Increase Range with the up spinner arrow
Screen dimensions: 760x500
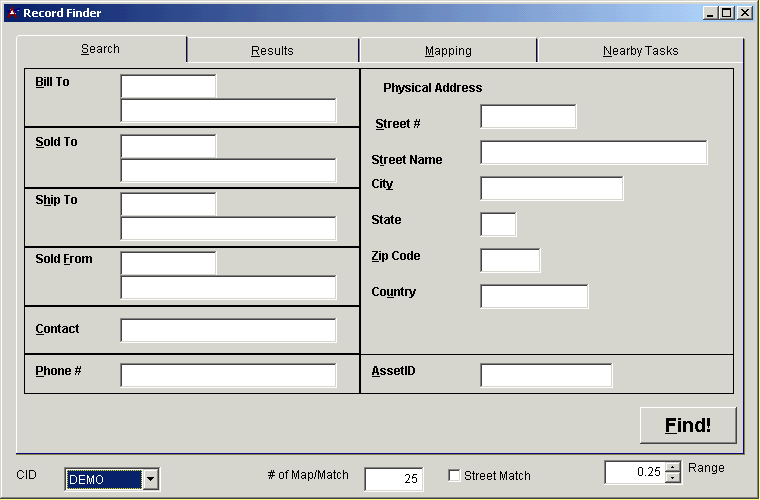tap(673, 466)
